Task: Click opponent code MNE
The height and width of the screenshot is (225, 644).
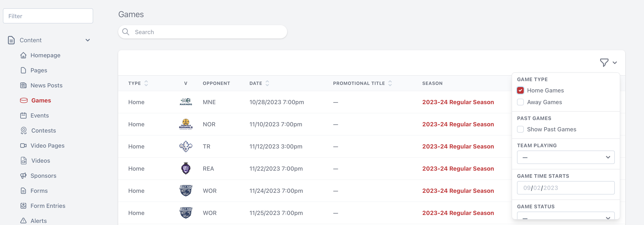Action: point(209,102)
